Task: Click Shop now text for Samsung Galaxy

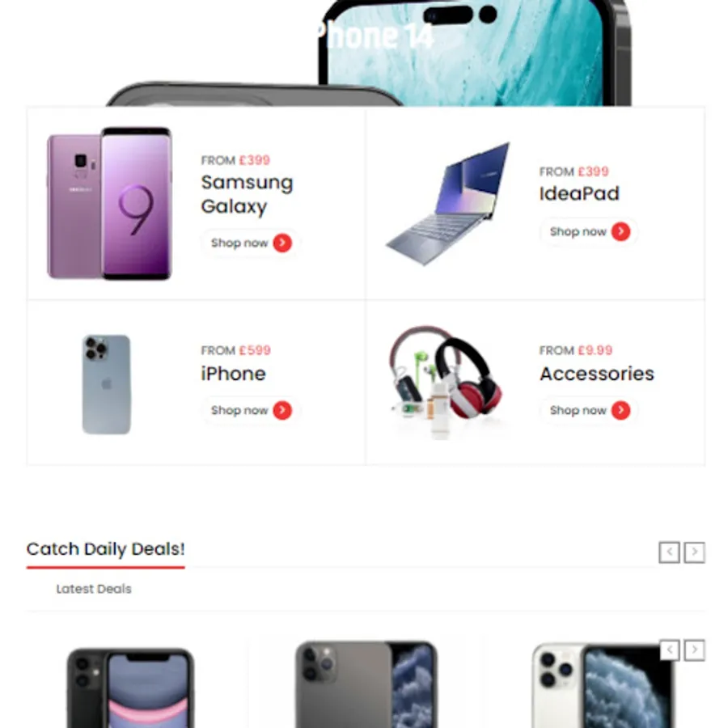Action: (239, 243)
